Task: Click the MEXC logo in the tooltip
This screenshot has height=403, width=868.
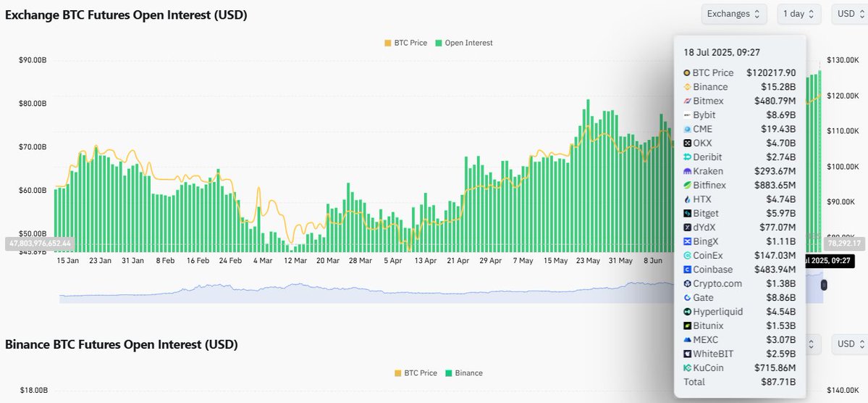Action: click(687, 340)
